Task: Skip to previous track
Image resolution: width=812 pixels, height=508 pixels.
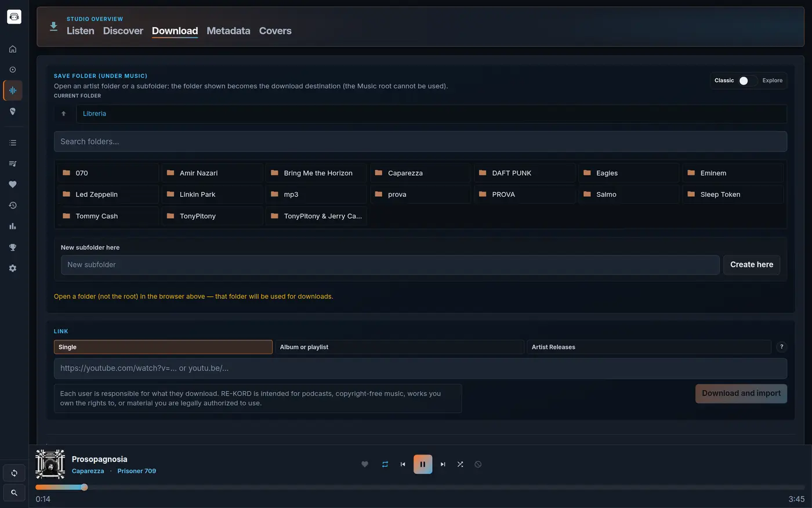Action: click(x=403, y=464)
